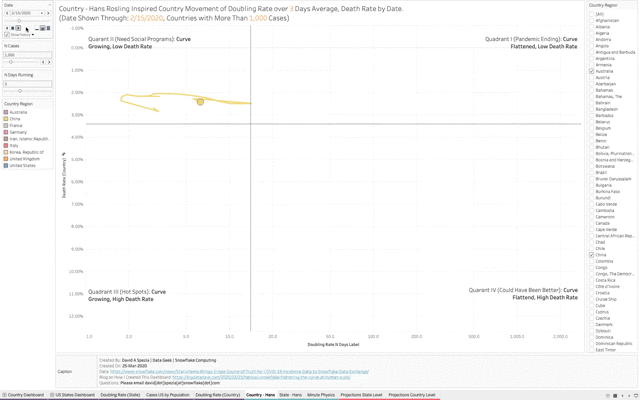Switch to the Minute Physics tab
This screenshot has width=640, height=400.
[x=321, y=395]
